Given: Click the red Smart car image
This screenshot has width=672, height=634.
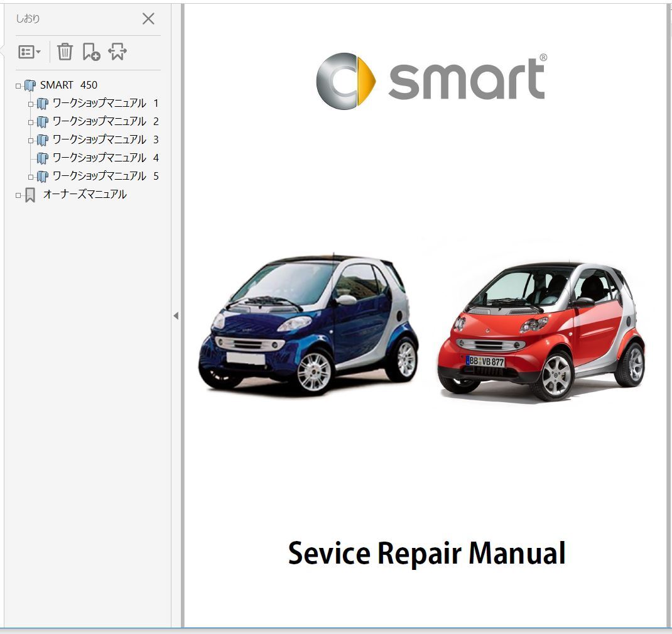Looking at the screenshot, I should (x=541, y=332).
